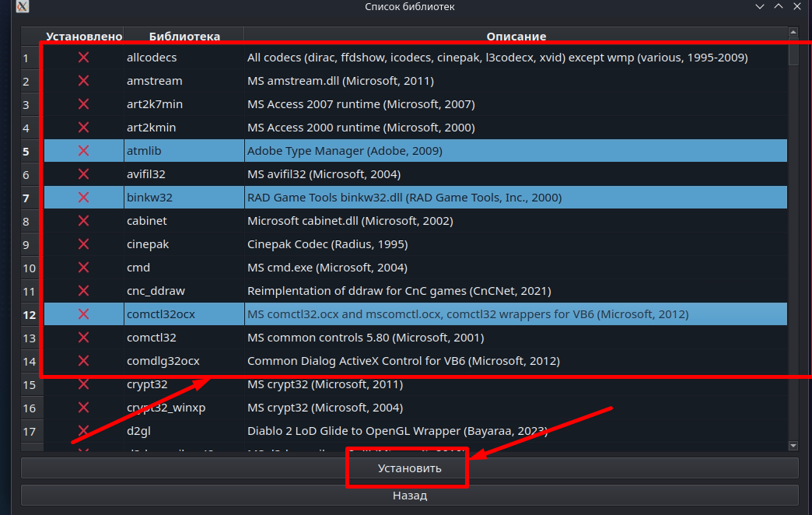Screen dimensions: 812x515
Task: Select the atmlib library name
Action: (x=144, y=151)
